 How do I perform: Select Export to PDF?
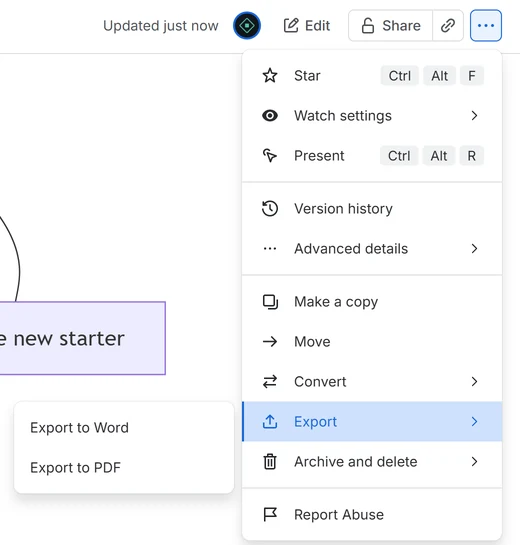pos(124,467)
